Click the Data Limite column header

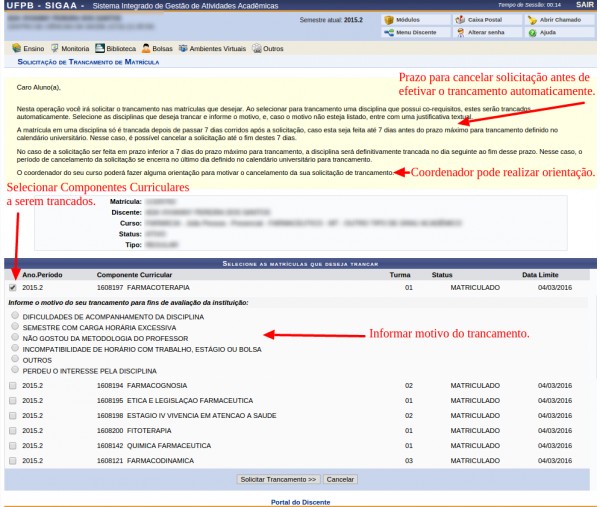pyautogui.click(x=540, y=275)
